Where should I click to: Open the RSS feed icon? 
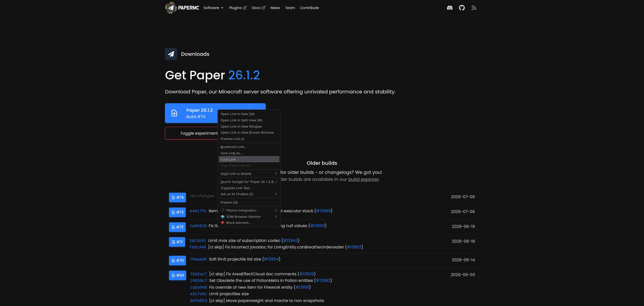474,8
